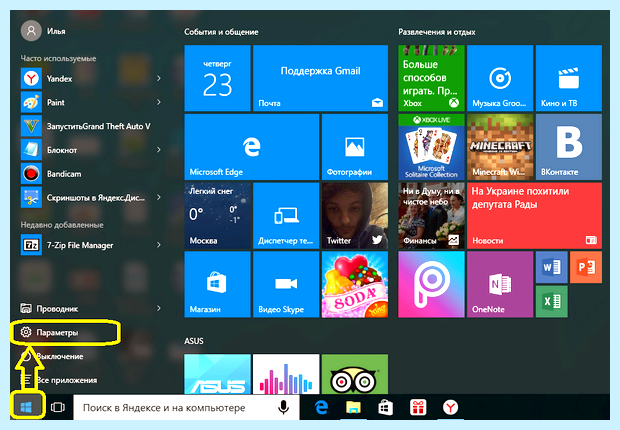
Task: Activate microphone voice search
Action: click(x=284, y=407)
